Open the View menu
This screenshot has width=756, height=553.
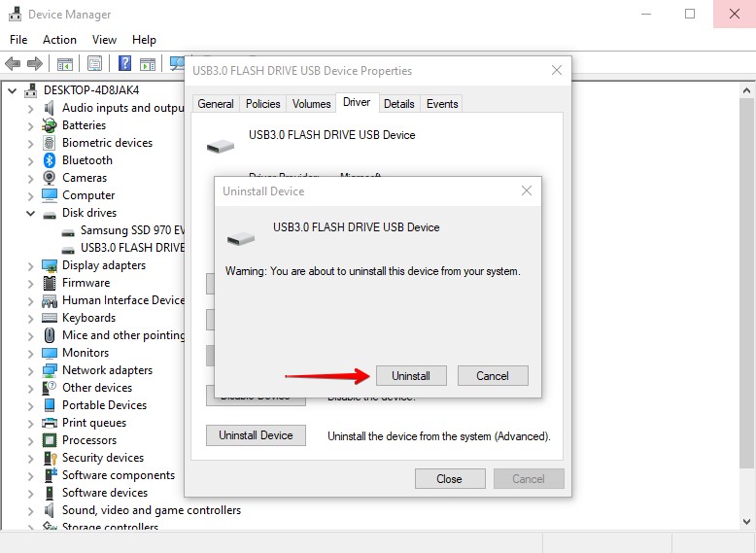tap(104, 40)
